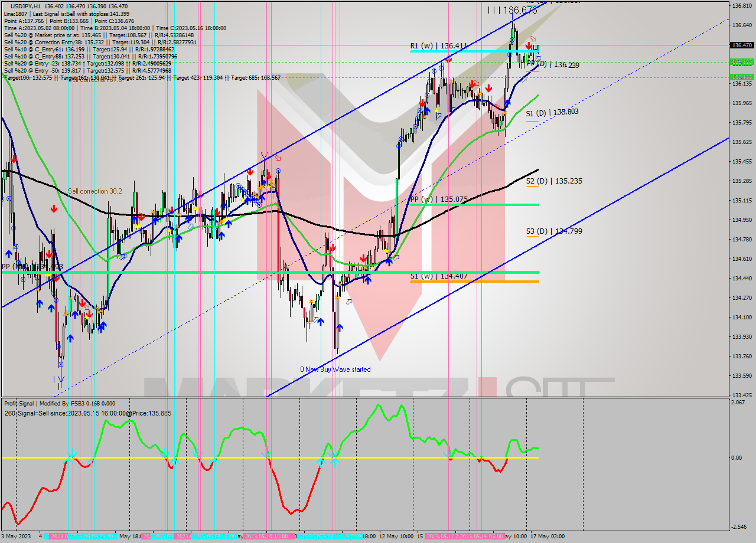Click the R1 (w) | 136.411 pivot label

(438, 45)
